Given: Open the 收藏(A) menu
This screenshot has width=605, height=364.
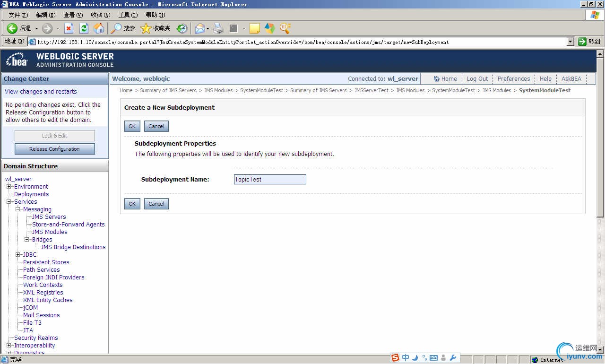Looking at the screenshot, I should pos(101,15).
